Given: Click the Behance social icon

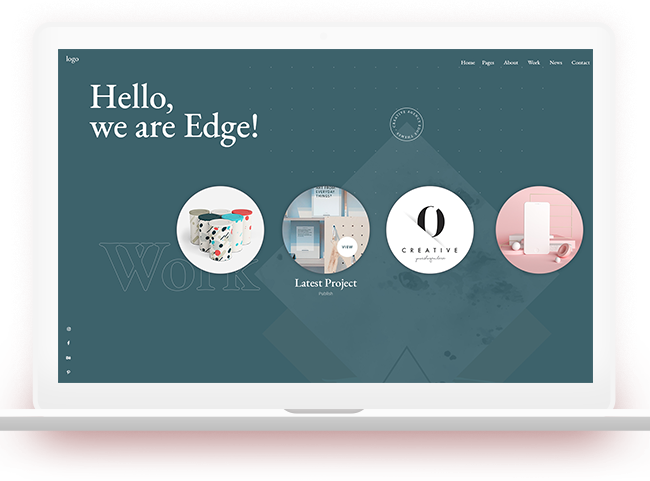Looking at the screenshot, I should click(69, 357).
